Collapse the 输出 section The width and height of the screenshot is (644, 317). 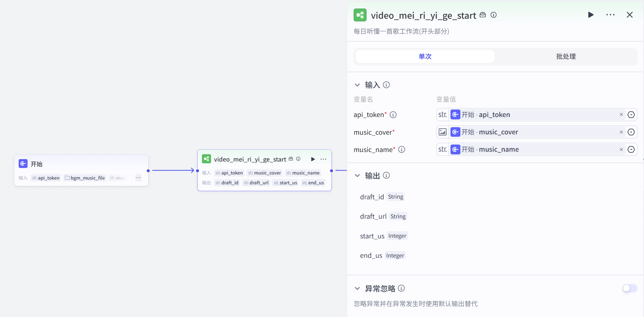point(357,176)
